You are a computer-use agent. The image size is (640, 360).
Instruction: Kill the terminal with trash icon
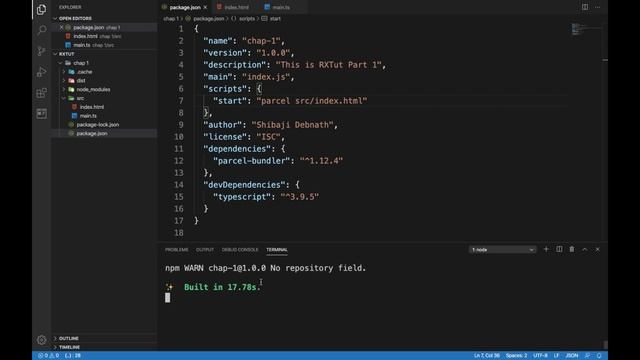point(572,249)
